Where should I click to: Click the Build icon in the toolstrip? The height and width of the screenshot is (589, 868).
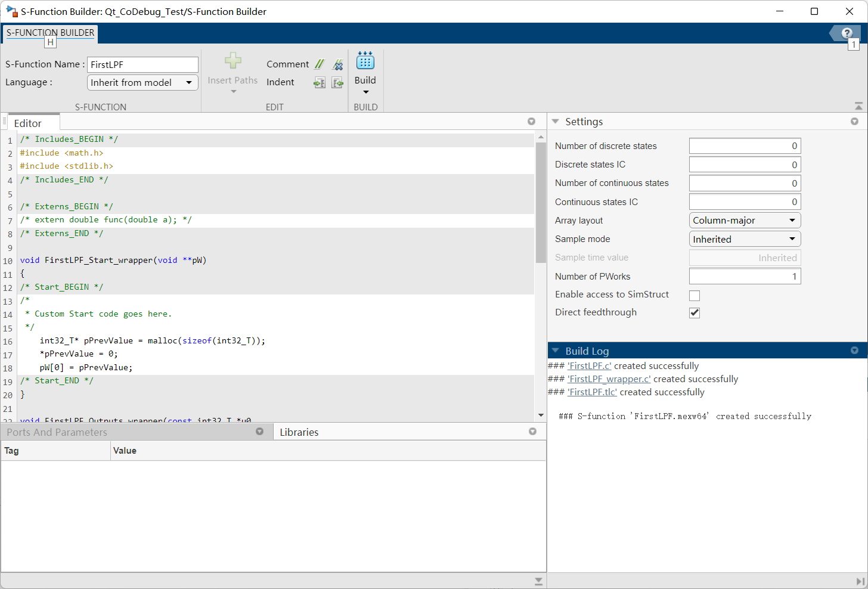[x=365, y=60]
